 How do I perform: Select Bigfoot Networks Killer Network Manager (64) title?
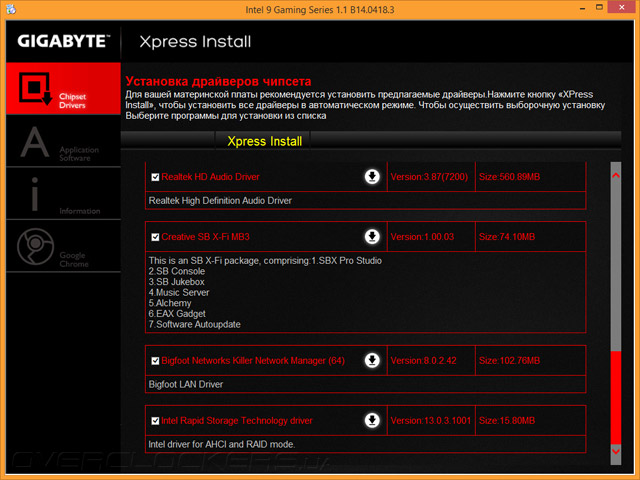click(253, 360)
